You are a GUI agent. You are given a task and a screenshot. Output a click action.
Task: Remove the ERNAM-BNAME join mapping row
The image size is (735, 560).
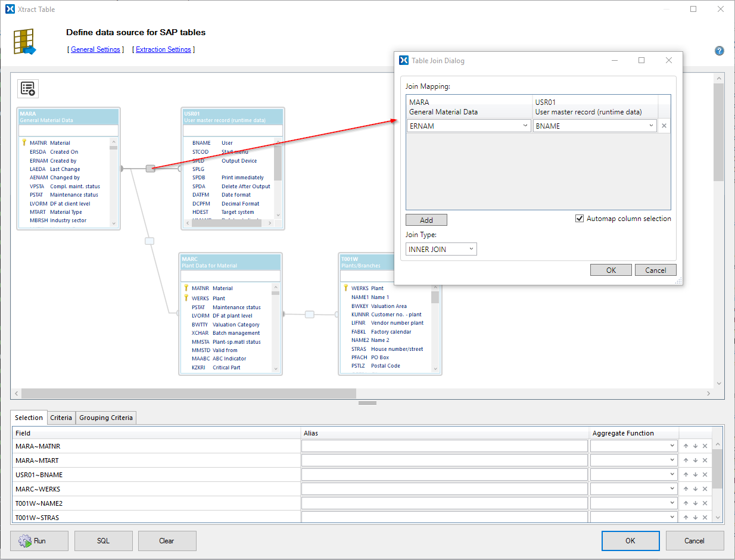point(664,126)
